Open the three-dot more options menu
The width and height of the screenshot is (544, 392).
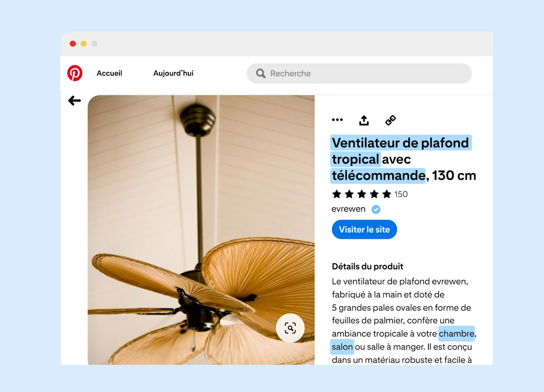click(337, 120)
